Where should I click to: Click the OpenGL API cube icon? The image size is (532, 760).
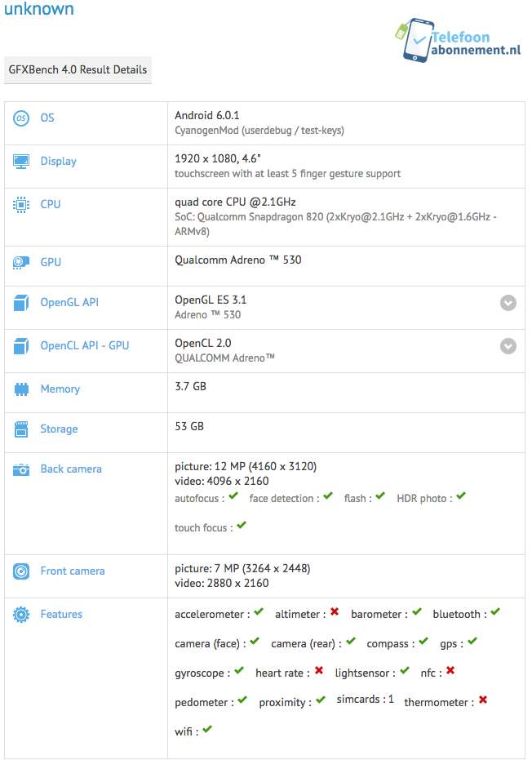tap(21, 302)
